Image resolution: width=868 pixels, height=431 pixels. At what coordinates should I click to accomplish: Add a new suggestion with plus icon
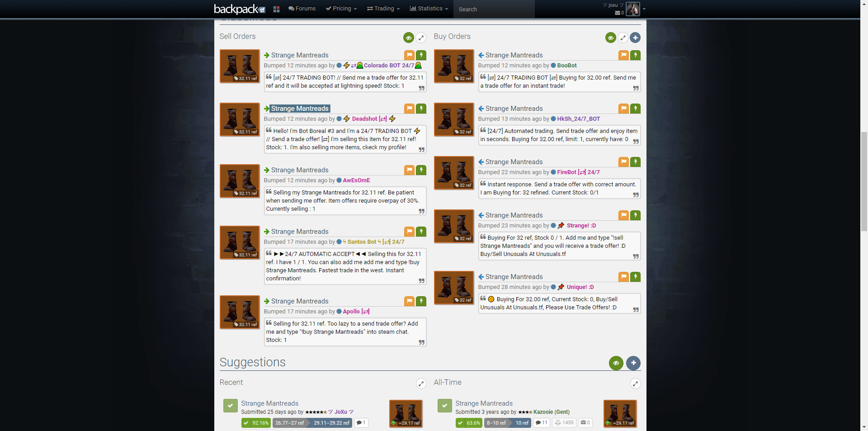pos(633,363)
